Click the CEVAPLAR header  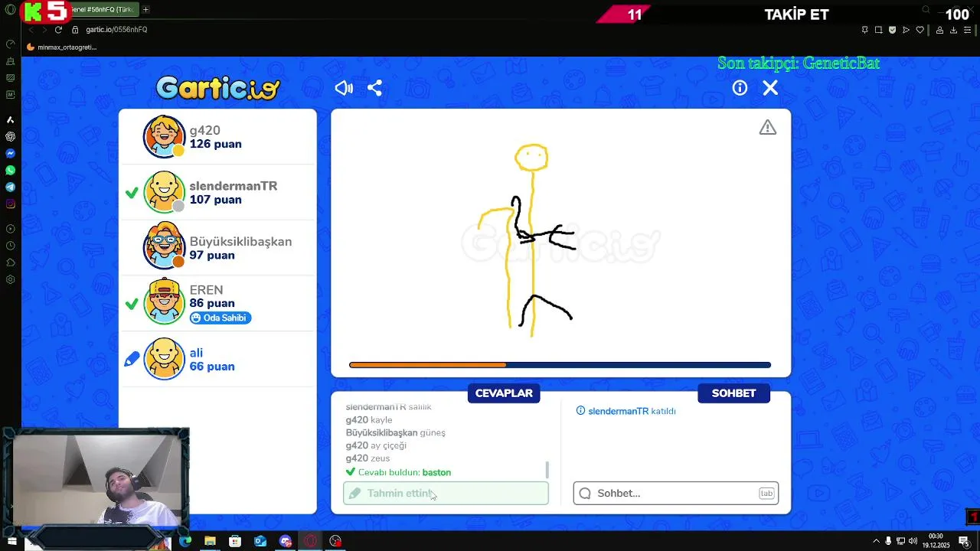click(504, 393)
